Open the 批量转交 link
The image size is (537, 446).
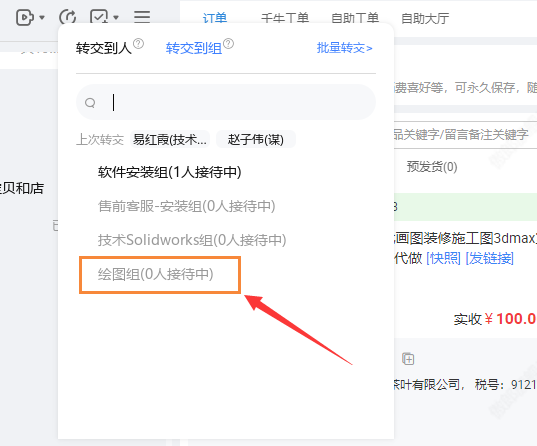345,48
